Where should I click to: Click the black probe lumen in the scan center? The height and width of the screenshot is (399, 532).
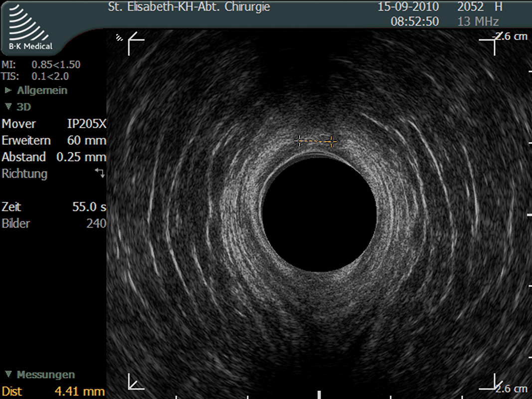click(x=319, y=214)
